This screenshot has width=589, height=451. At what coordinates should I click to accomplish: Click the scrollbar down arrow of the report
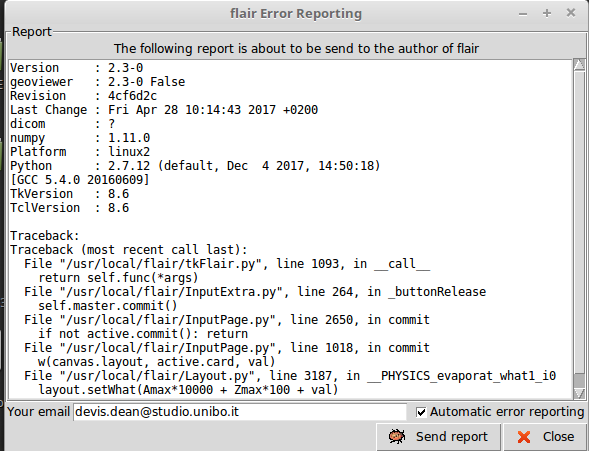(579, 393)
